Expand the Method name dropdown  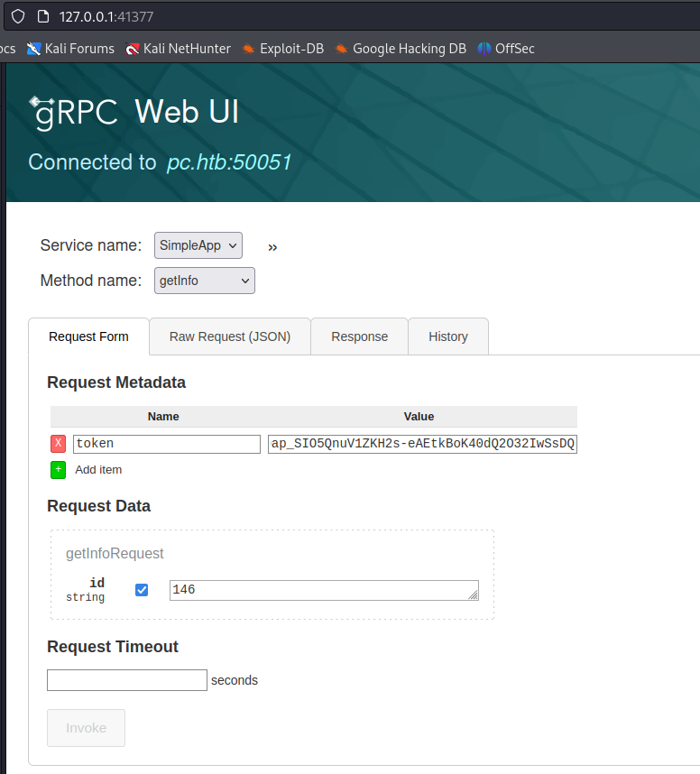point(204,281)
